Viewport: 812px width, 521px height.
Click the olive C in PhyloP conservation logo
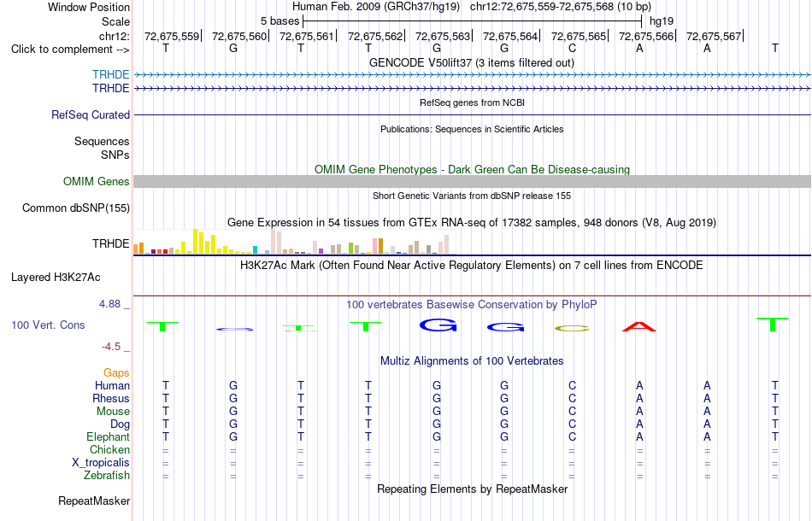click(572, 329)
